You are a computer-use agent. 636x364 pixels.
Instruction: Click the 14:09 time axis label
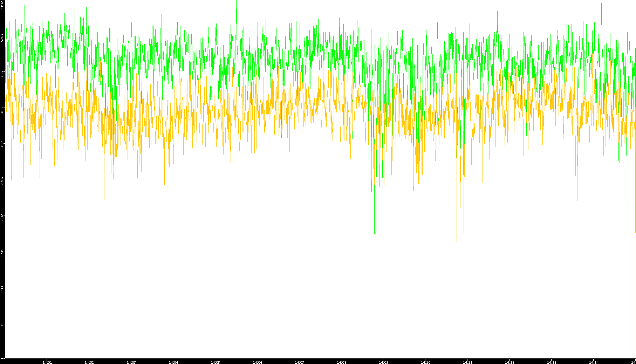pos(383,362)
